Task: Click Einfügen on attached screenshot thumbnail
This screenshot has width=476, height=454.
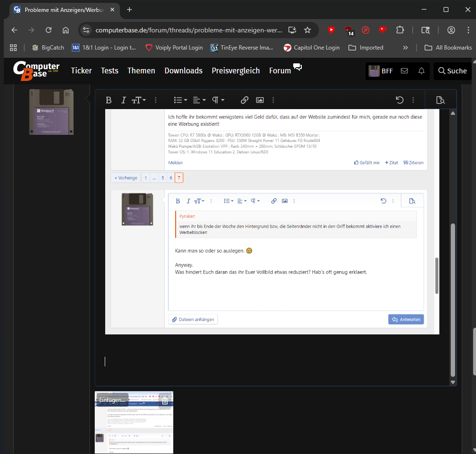Action: tap(112, 400)
